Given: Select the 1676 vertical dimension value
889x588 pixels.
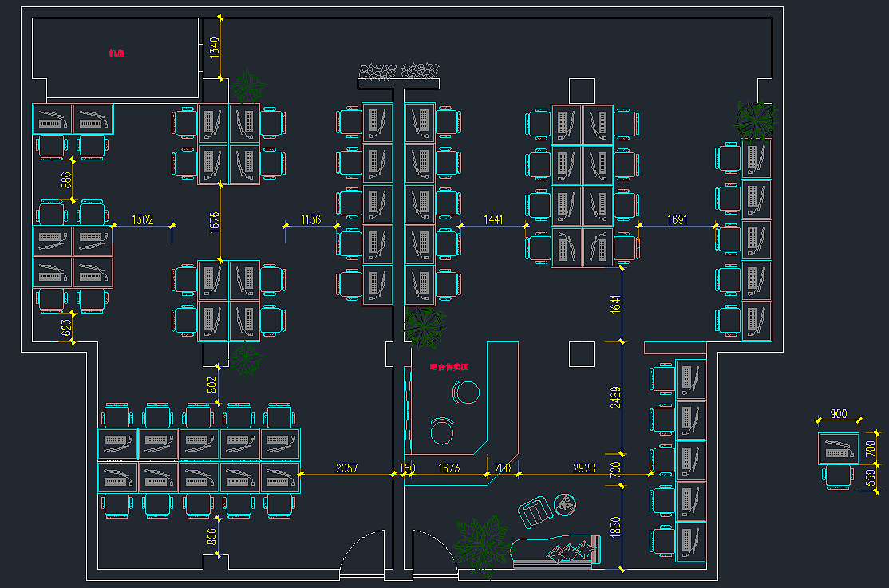Looking at the screenshot, I should coord(214,223).
